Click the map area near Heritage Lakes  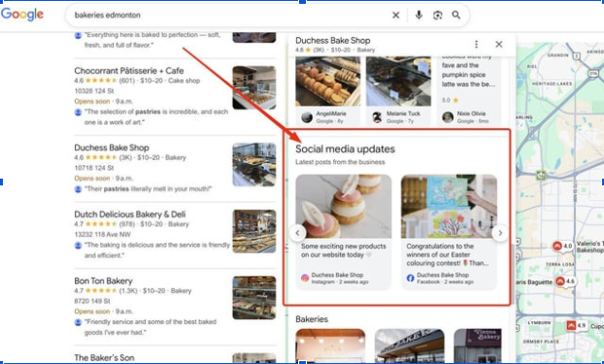[x=552, y=83]
